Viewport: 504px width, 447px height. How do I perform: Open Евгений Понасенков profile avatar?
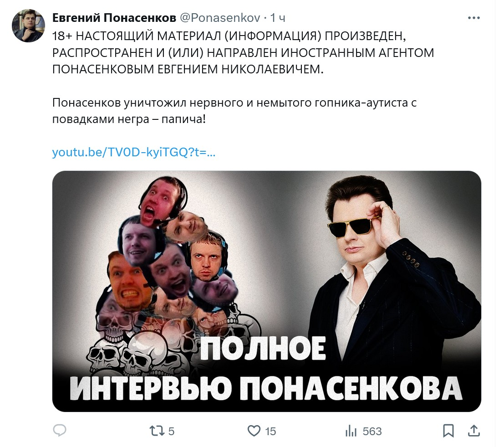click(28, 26)
